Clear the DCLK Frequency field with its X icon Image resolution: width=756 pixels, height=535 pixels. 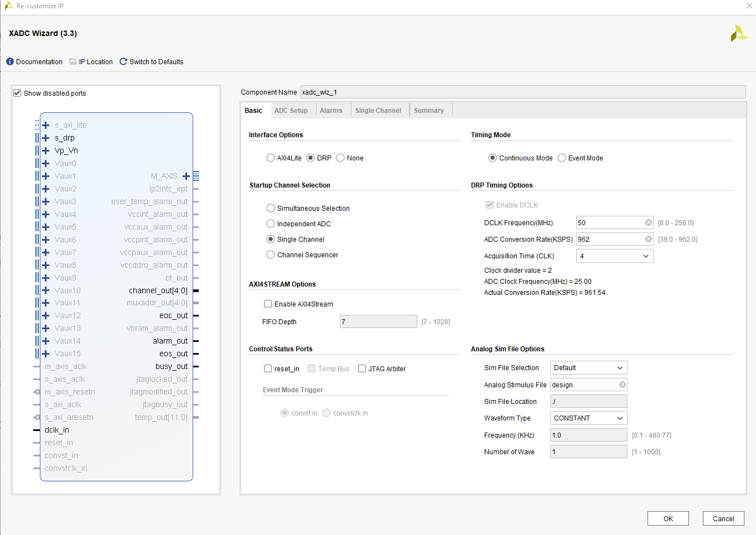(649, 222)
